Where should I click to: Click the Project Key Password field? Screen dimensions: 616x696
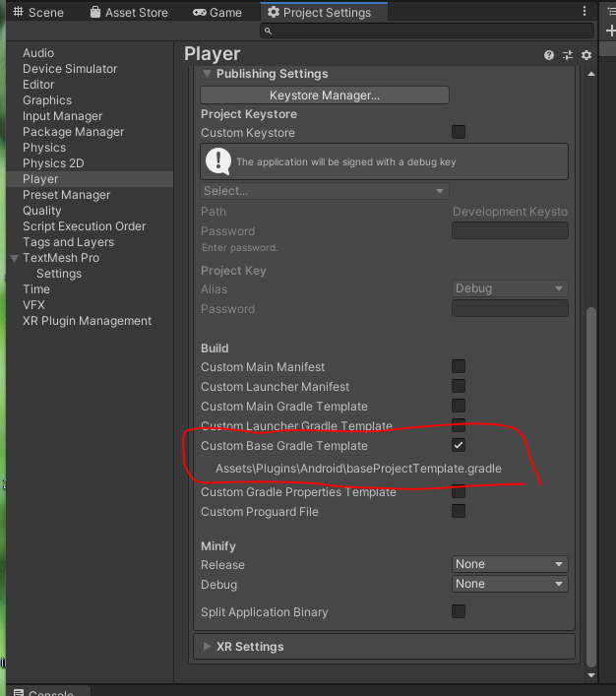click(510, 308)
